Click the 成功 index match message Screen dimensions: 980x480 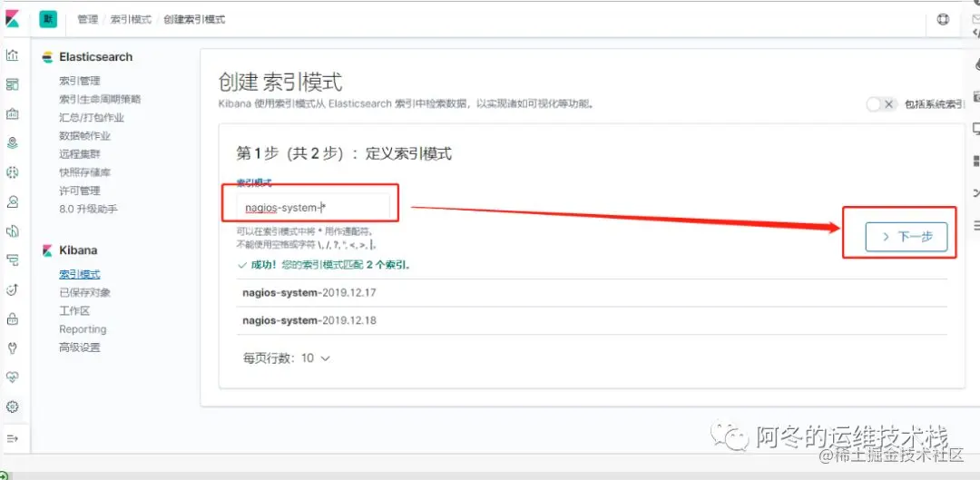[324, 265]
